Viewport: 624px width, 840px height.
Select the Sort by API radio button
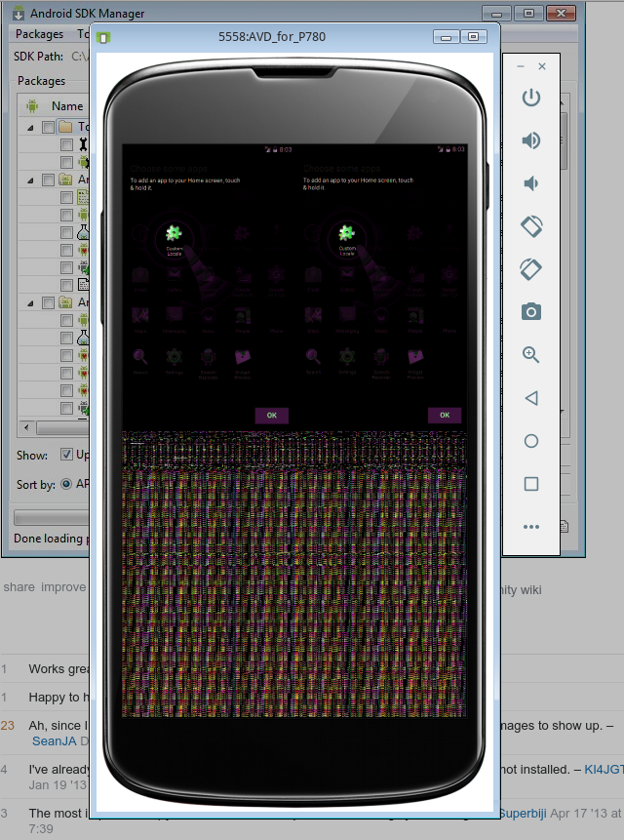(x=66, y=484)
